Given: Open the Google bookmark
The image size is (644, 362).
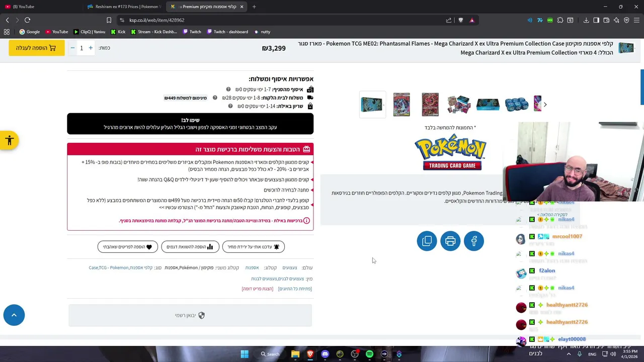Looking at the screenshot, I should click(30, 32).
